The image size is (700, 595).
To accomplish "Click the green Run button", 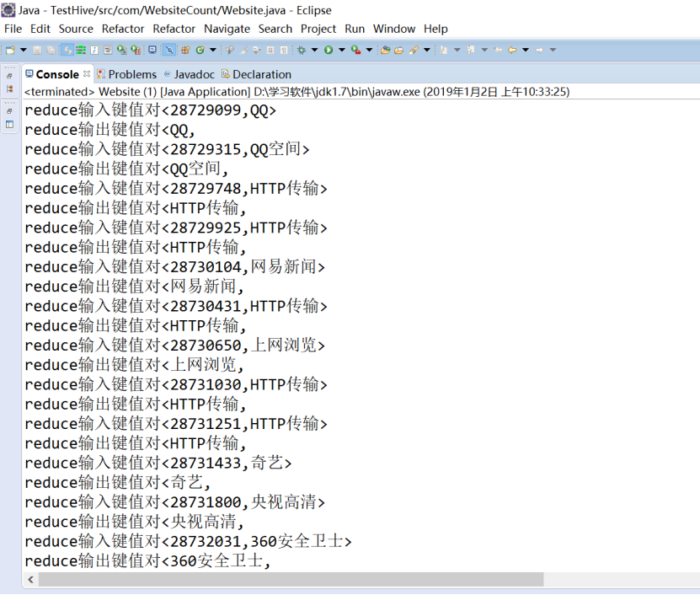I will click(329, 50).
